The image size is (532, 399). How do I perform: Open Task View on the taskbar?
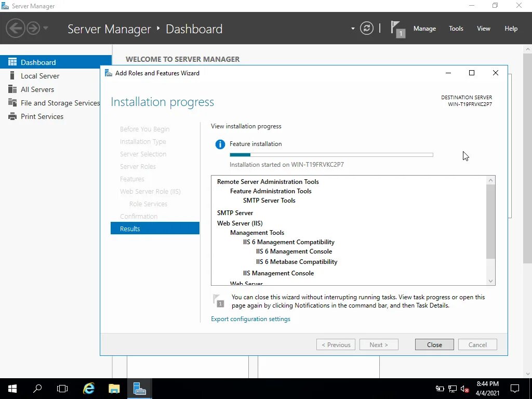pos(62,389)
